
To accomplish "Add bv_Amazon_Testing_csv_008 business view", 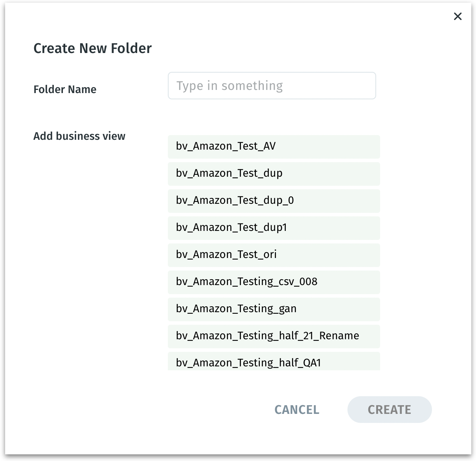I will 274,282.
